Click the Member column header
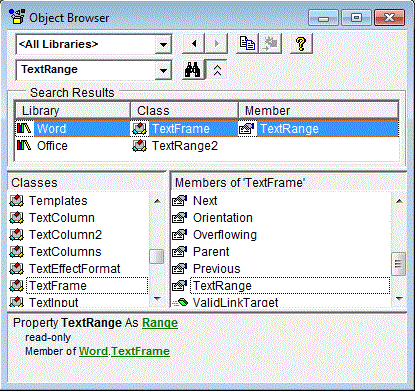Screen dimensions: 415x391 (x=318, y=110)
